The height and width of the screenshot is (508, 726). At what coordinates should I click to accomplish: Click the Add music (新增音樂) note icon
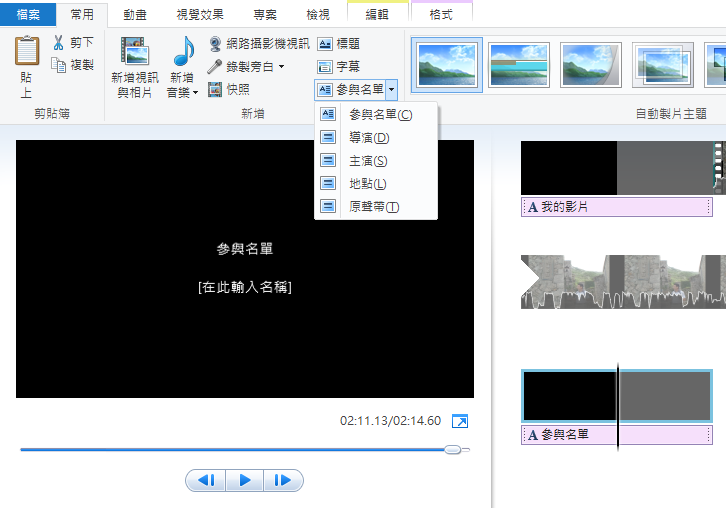(183, 51)
